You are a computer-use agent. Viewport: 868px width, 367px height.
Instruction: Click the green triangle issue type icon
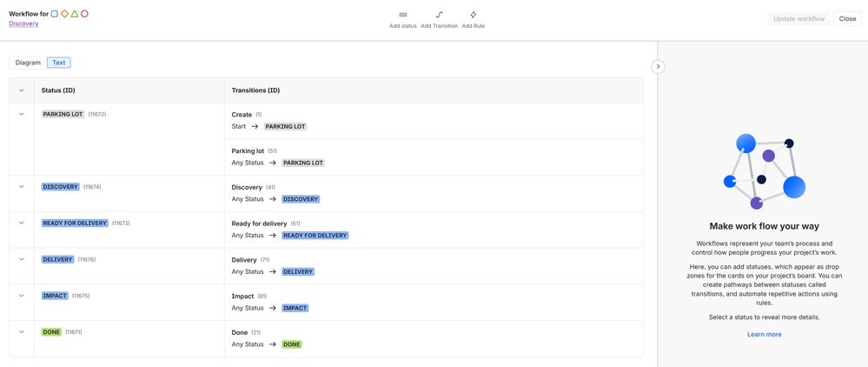[74, 14]
